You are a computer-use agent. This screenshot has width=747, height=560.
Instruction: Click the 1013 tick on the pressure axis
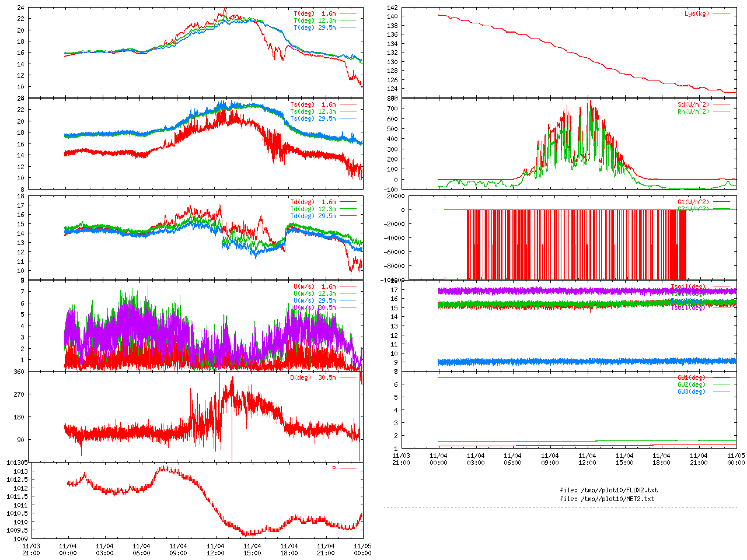point(20,471)
